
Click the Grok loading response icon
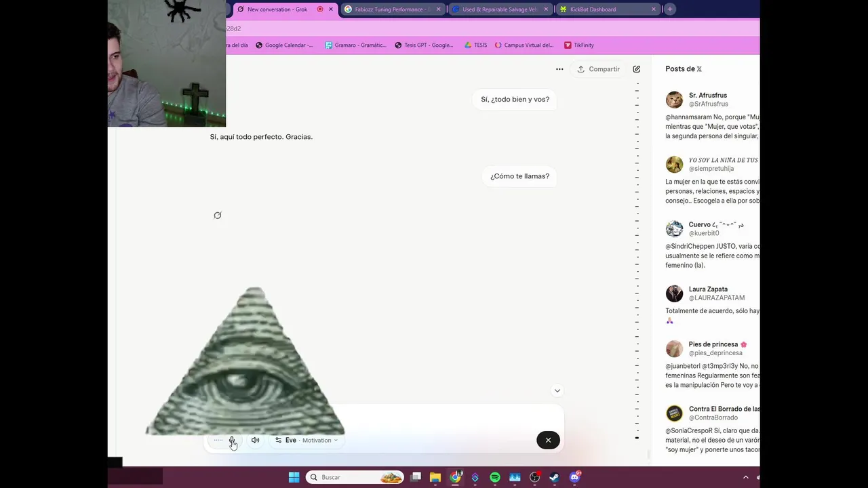(x=218, y=216)
